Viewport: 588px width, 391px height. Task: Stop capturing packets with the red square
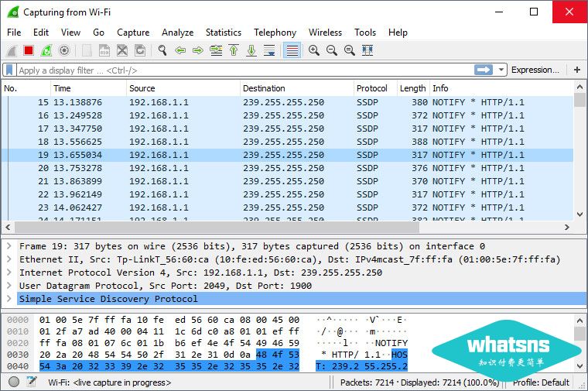pyautogui.click(x=29, y=50)
